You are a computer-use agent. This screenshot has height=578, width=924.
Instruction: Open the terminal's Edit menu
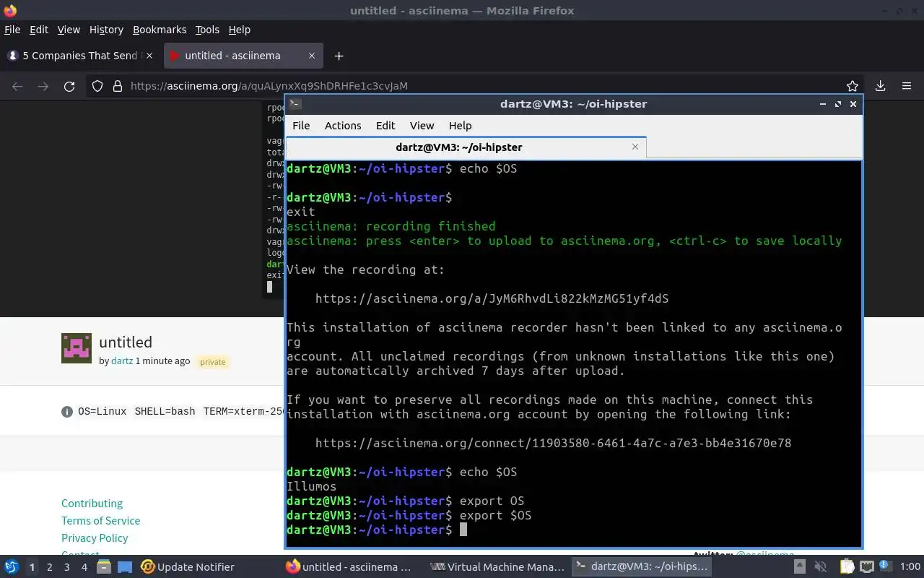385,126
